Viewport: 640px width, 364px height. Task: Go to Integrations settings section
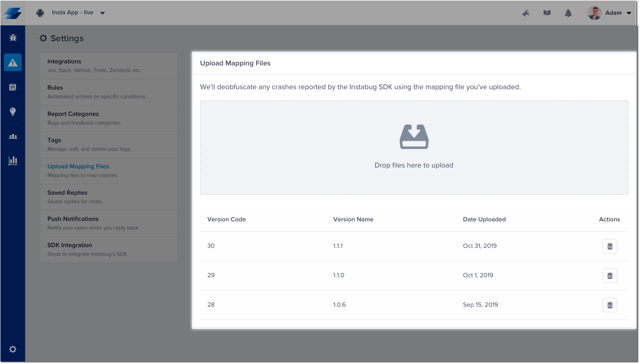(x=109, y=66)
